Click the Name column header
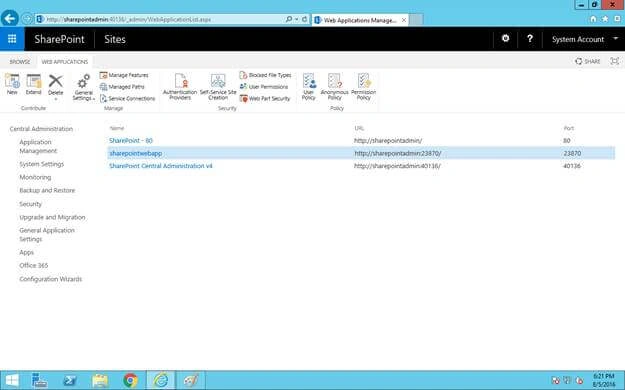 (x=117, y=128)
